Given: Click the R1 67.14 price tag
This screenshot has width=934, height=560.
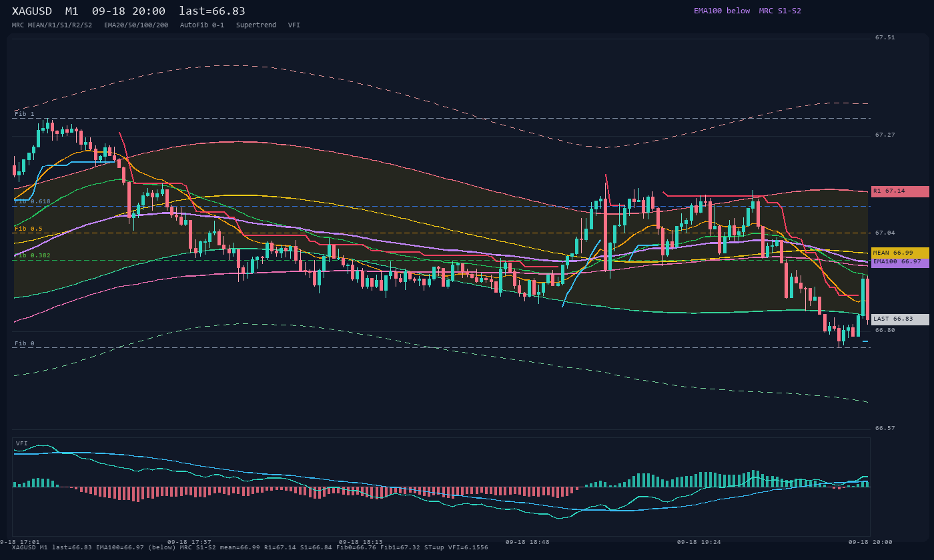Looking at the screenshot, I should click(x=900, y=191).
